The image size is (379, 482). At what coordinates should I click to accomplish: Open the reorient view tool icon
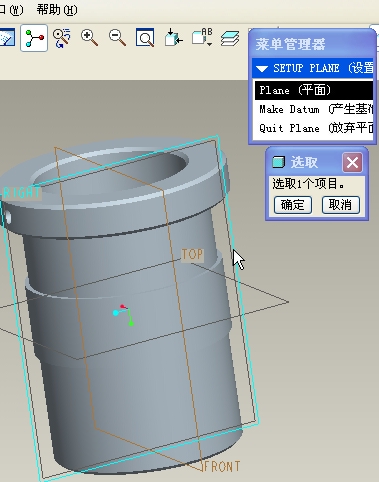pyautogui.click(x=173, y=38)
